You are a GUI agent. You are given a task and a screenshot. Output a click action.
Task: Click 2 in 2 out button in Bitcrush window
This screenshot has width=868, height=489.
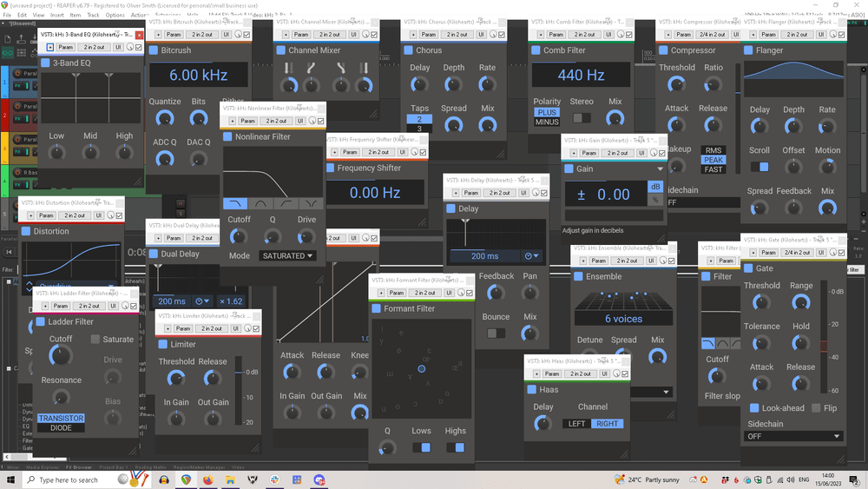click(x=202, y=35)
